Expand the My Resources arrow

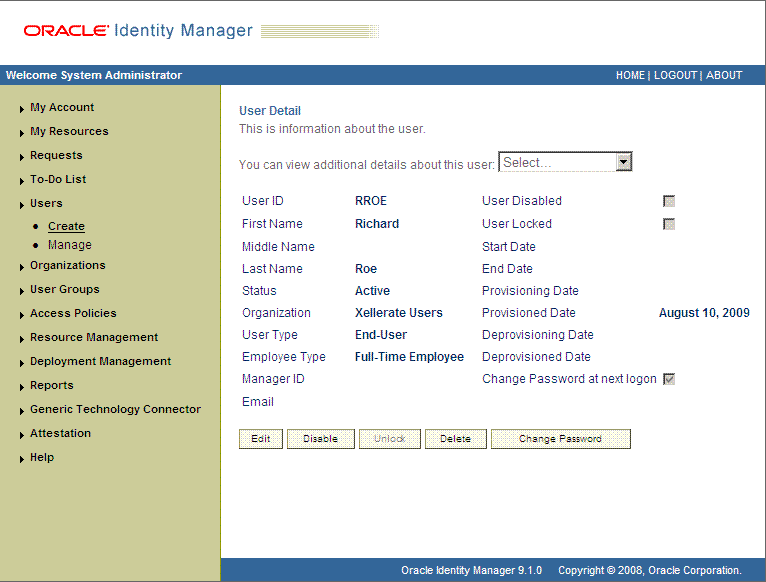[21, 133]
